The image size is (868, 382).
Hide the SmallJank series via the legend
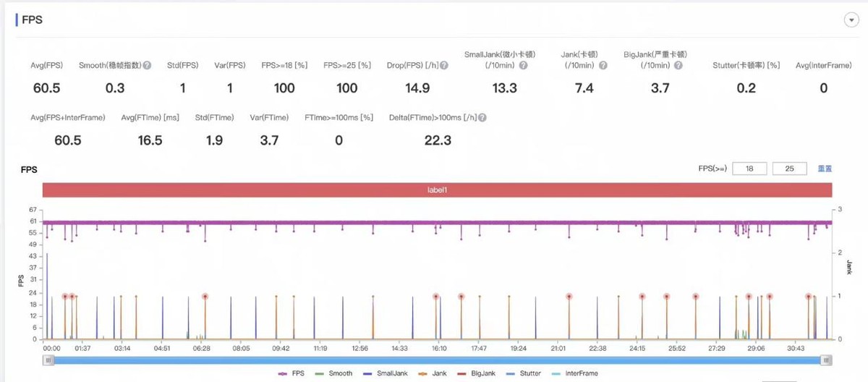click(x=384, y=373)
